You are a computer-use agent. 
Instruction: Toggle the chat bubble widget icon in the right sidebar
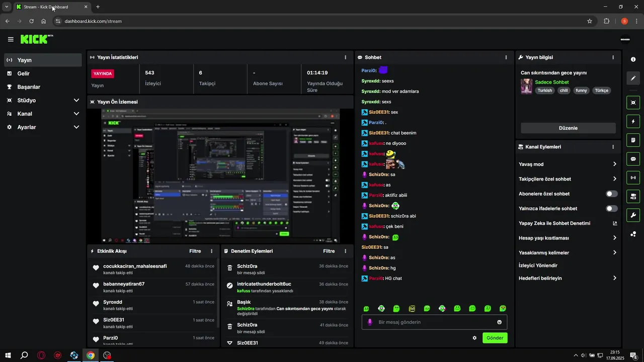click(x=633, y=159)
